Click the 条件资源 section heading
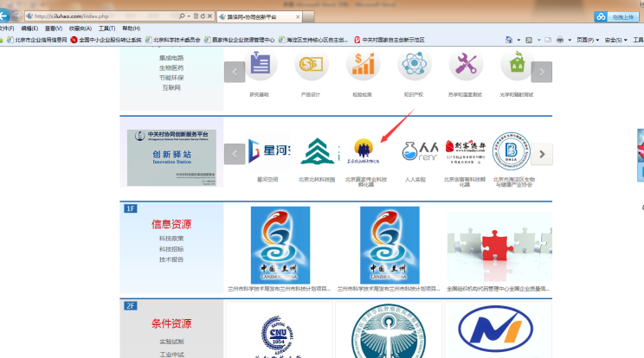The width and height of the screenshot is (644, 358). [x=171, y=323]
